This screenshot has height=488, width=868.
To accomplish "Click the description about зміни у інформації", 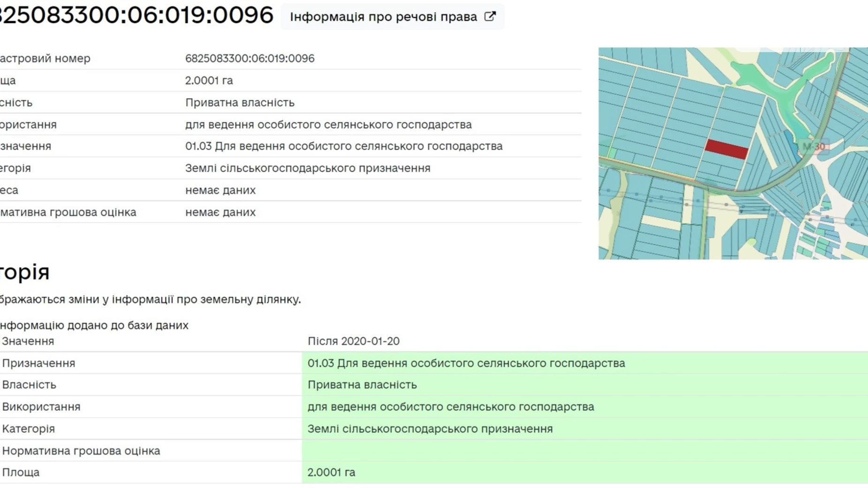I will pos(150,300).
